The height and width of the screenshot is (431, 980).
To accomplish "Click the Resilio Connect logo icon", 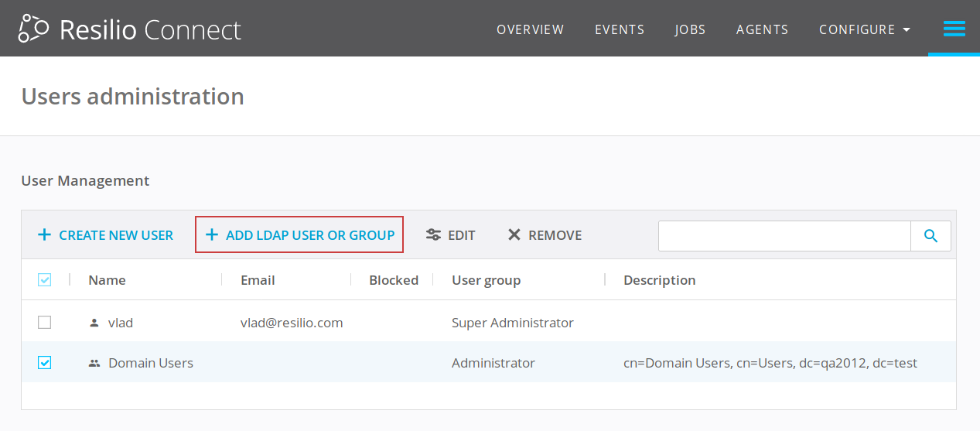I will click(x=35, y=29).
